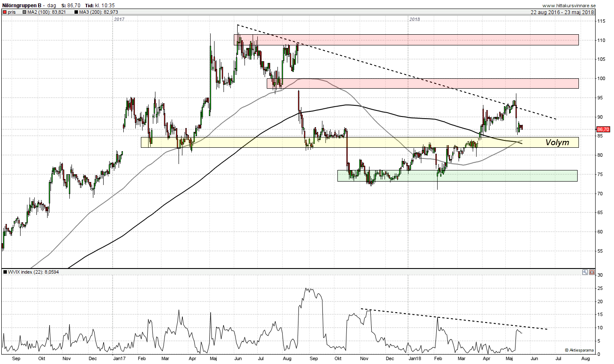The height and width of the screenshot is (364, 614).
Task: Click the red 86,70 current price tag
Action: [603, 129]
